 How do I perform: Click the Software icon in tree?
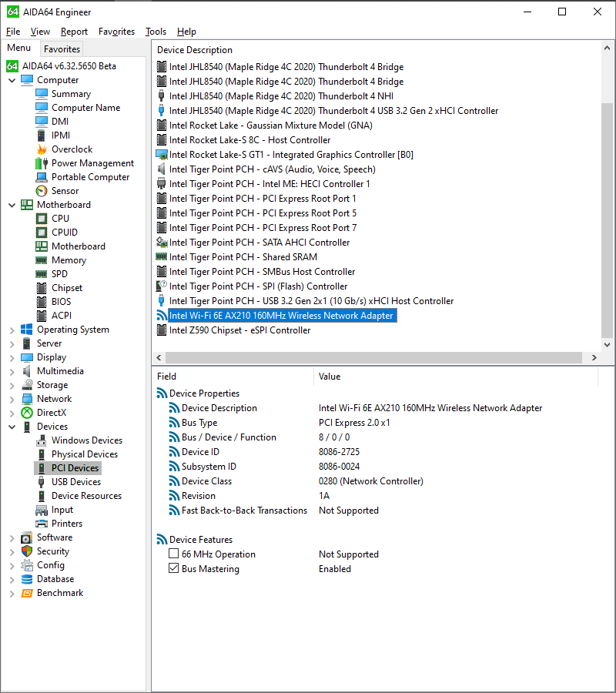click(x=27, y=537)
